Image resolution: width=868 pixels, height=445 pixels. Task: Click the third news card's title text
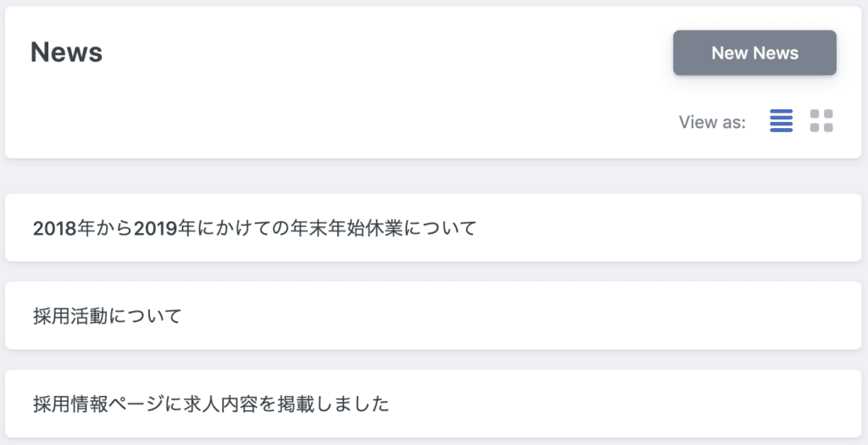pyautogui.click(x=211, y=404)
